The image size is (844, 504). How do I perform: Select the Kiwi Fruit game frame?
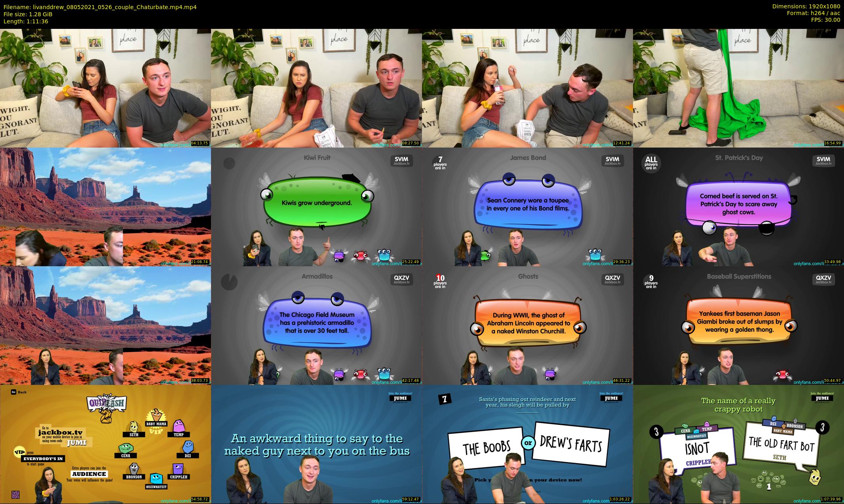point(316,207)
